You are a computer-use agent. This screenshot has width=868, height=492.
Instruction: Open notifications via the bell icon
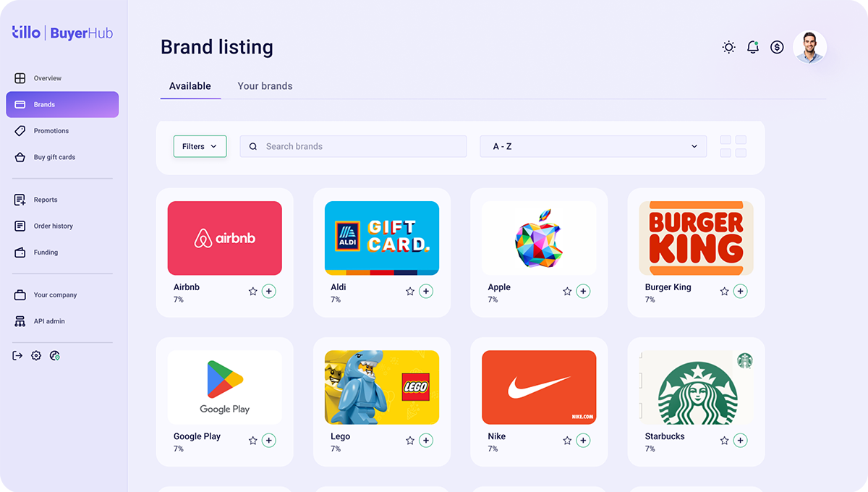[752, 46]
